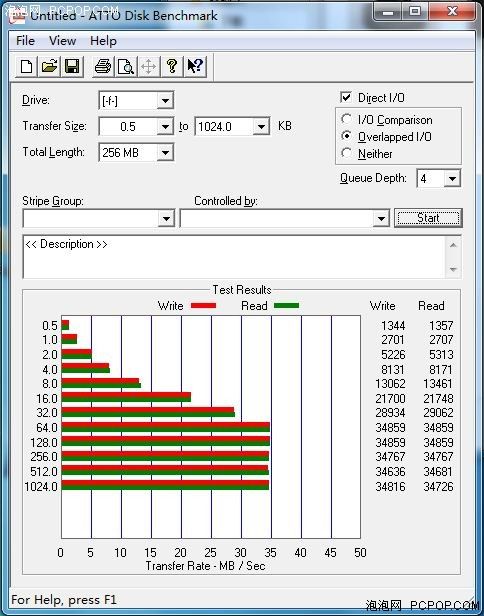
Task: Click inside the Description text box
Action: 234,257
